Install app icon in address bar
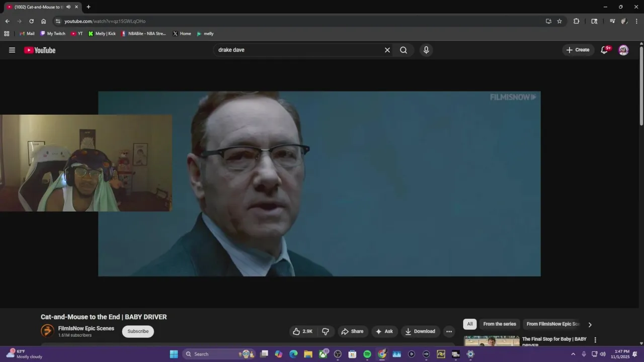644x362 pixels. 548,21
